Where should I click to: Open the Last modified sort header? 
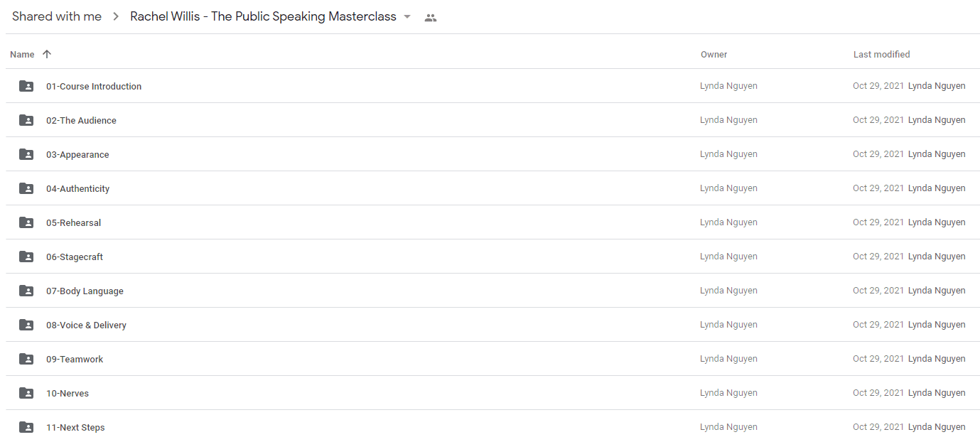click(882, 54)
